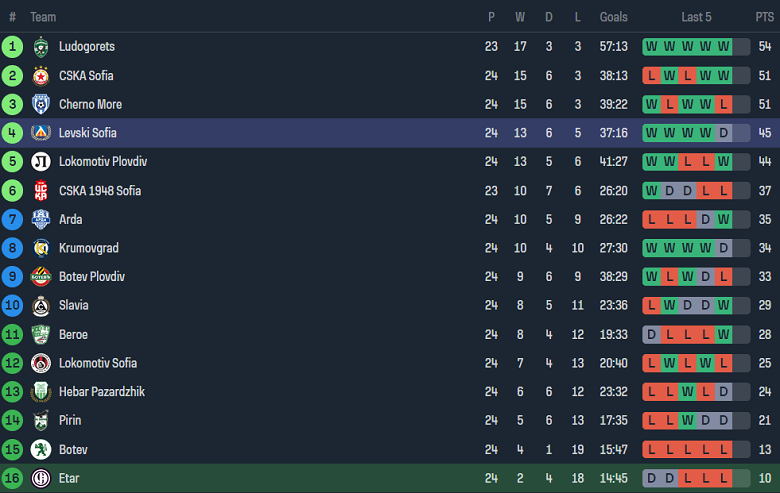Viewport: 780px width, 493px height.
Task: Sort table by PTS column header
Action: point(764,17)
